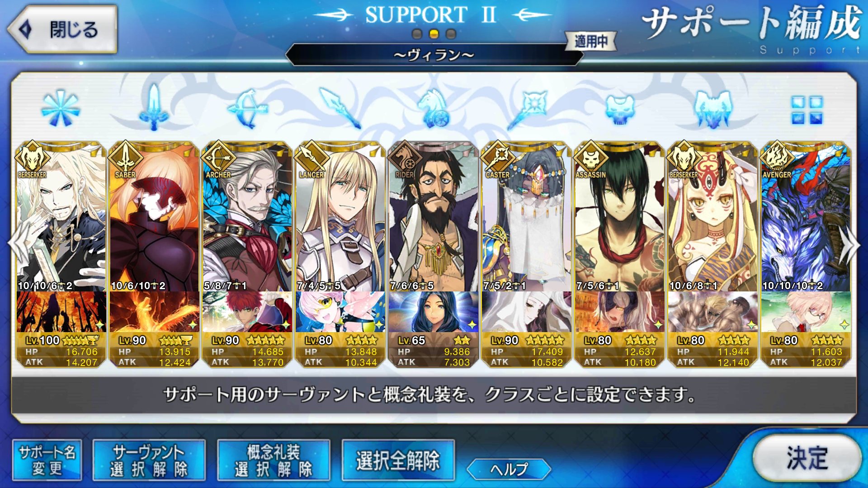868x488 pixels.
Task: Select the Berserker class beast icon
Action: pos(713,109)
